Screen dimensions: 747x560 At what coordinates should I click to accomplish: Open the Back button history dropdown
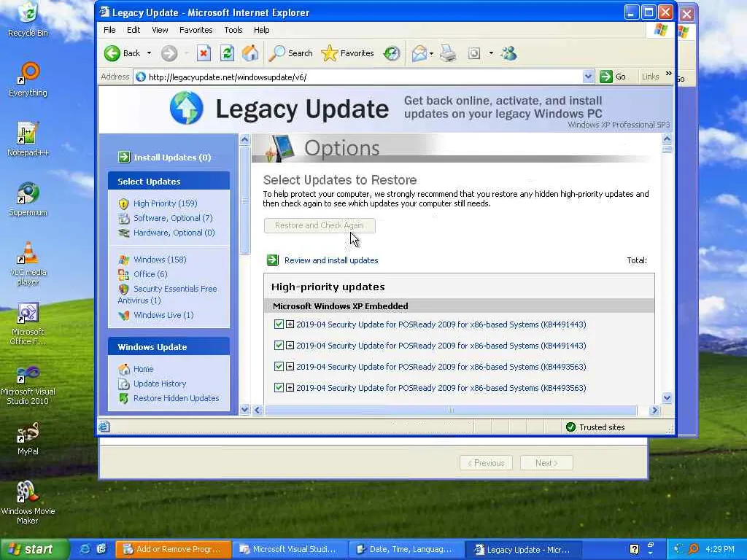tap(149, 53)
